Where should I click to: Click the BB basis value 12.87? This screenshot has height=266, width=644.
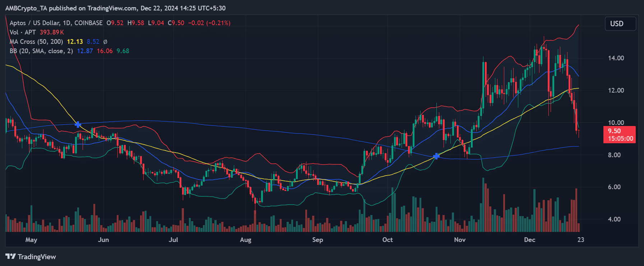coord(85,51)
